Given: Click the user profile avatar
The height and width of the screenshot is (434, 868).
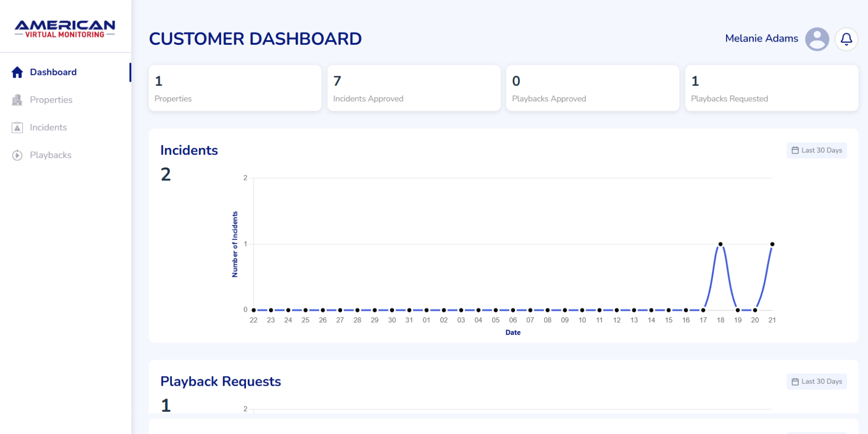Looking at the screenshot, I should [x=817, y=39].
